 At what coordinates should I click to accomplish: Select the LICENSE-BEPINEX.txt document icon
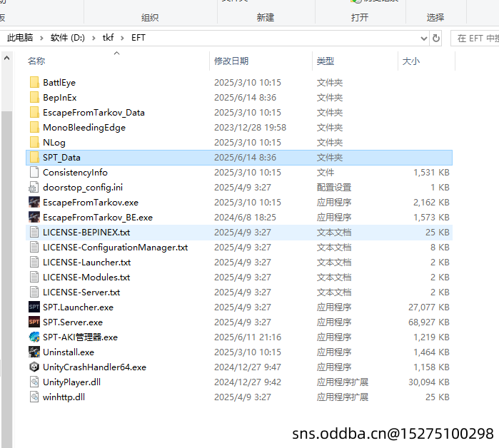pos(34,232)
